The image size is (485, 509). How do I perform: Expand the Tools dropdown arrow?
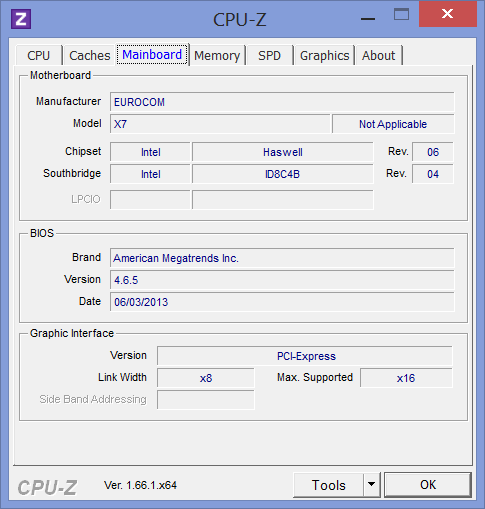(x=372, y=485)
